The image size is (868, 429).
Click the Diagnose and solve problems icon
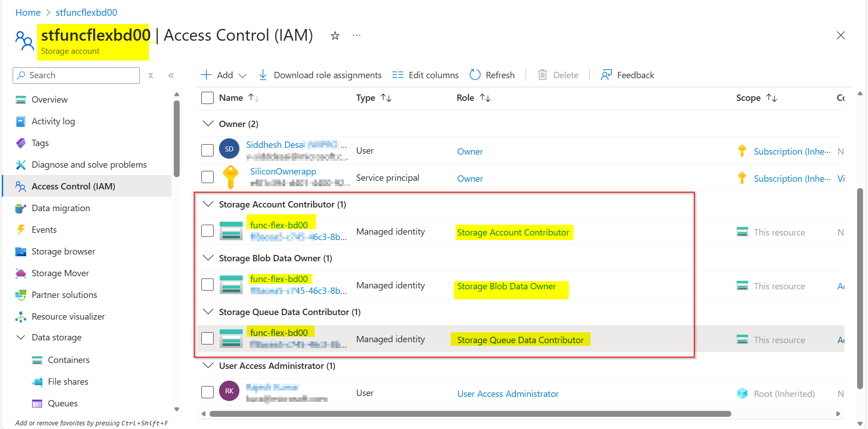(21, 165)
